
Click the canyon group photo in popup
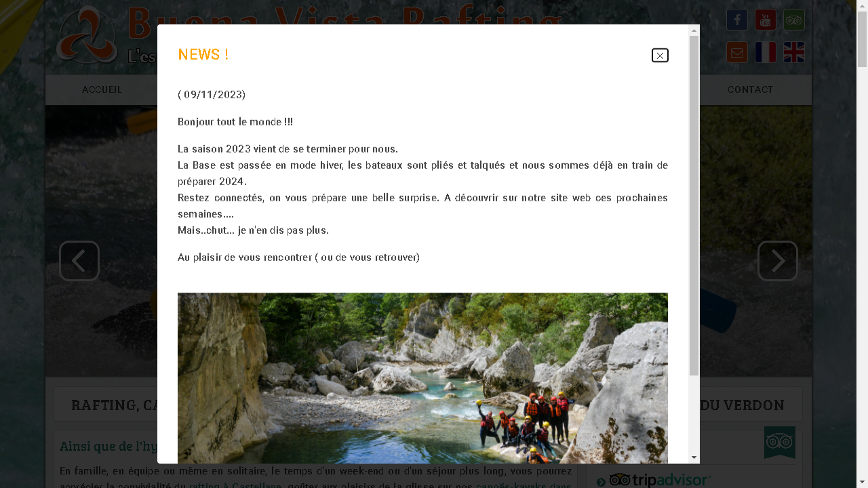click(422, 378)
